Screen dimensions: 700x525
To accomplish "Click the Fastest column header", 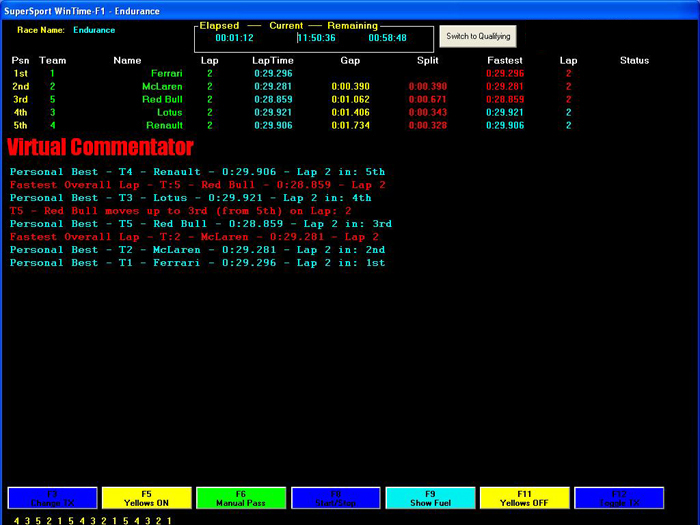I will click(505, 60).
